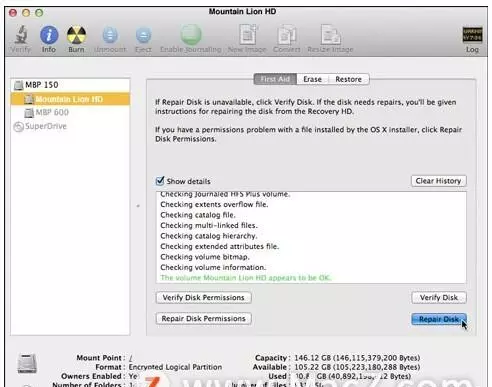The image size is (492, 387).
Task: Switch to the First Aid tab
Action: pos(275,79)
